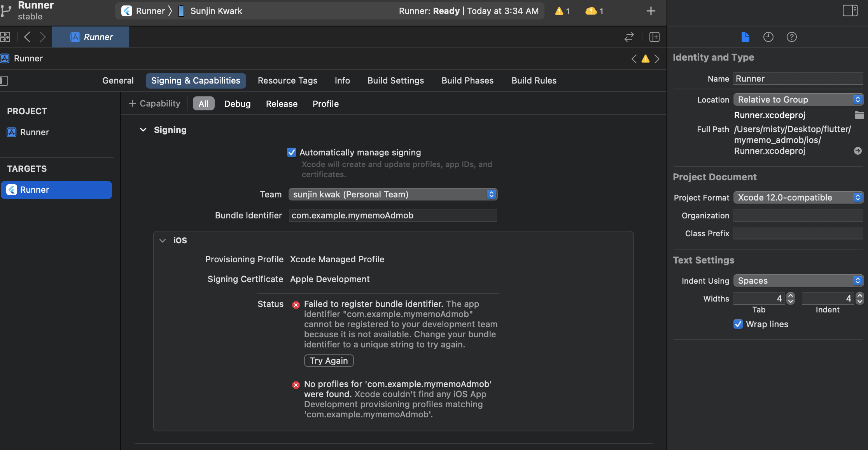
Task: Open the Resource Tags tab
Action: coord(287,80)
